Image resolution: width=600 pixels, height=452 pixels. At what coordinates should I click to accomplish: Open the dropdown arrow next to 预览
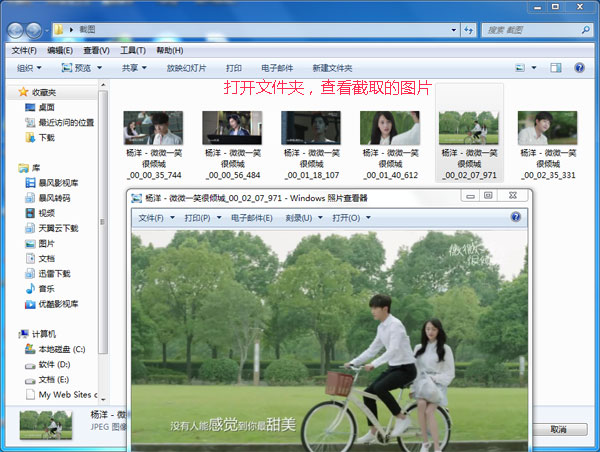[99, 68]
